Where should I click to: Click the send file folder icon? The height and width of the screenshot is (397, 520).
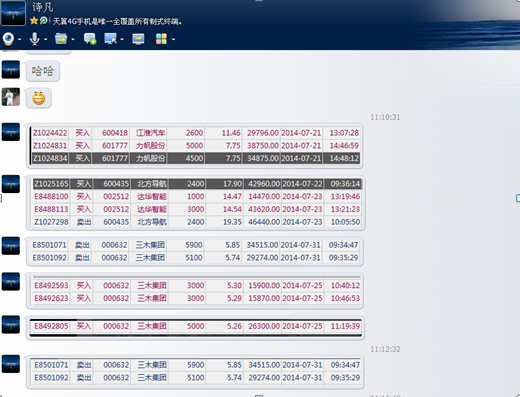point(61,39)
